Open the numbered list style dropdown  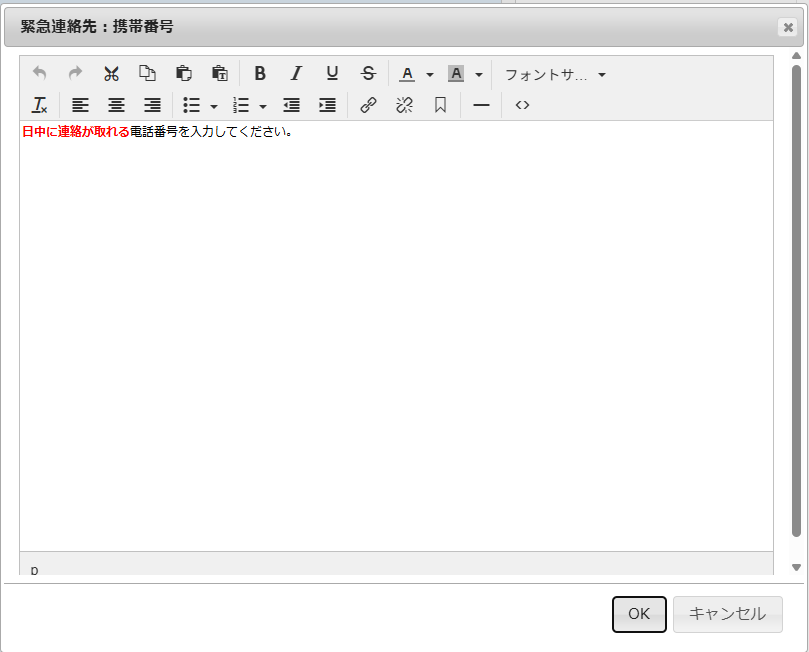tap(263, 106)
